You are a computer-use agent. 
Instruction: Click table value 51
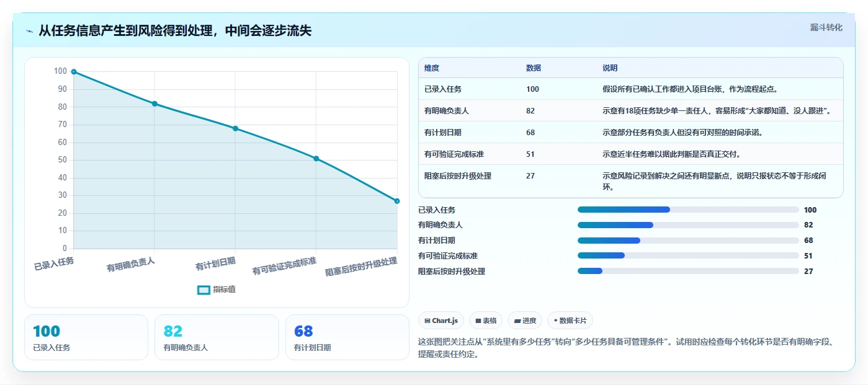point(530,154)
